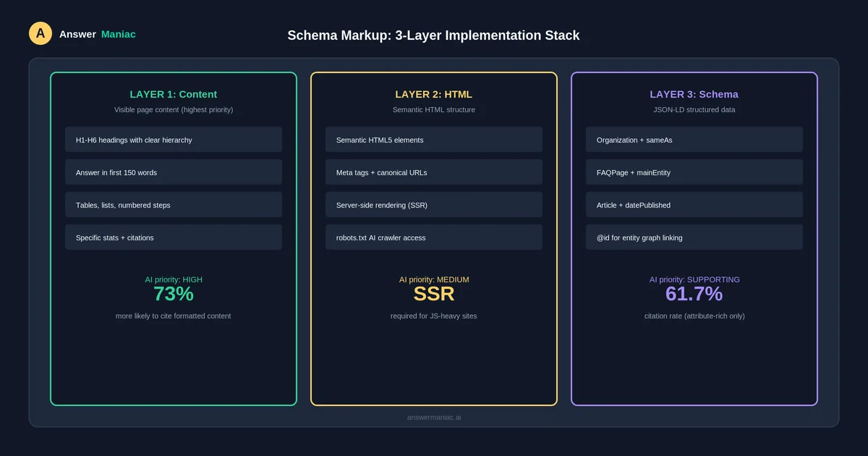Click 'AI priority: HIGH' label
Image resolution: width=868 pixels, height=456 pixels.
[174, 279]
